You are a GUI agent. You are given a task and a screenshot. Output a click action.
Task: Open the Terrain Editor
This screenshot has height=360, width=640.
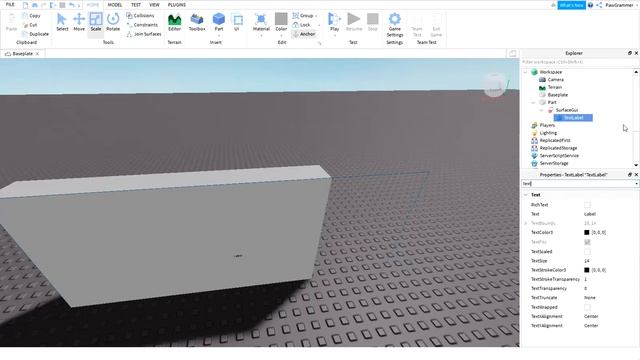pos(174,22)
